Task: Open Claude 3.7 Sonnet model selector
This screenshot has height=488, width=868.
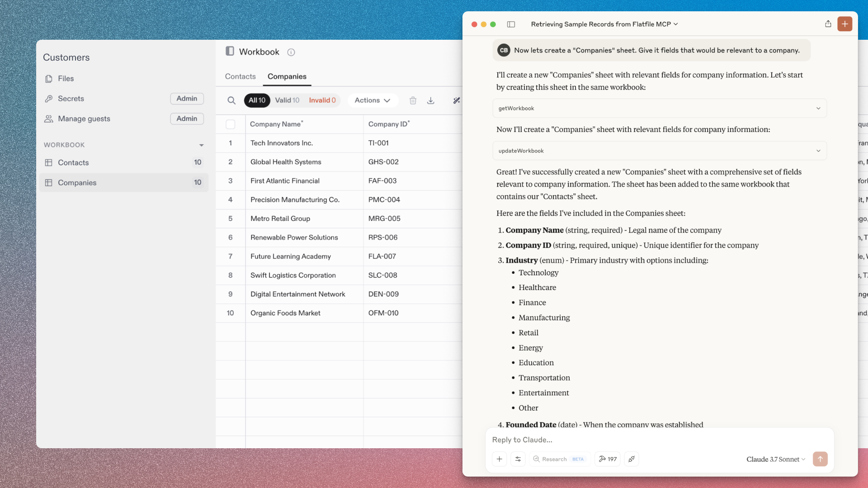Action: click(x=775, y=459)
